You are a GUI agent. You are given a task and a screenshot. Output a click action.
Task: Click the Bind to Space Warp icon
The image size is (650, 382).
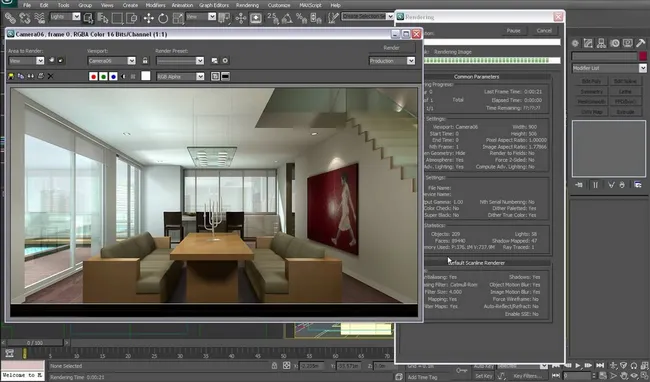point(39,18)
